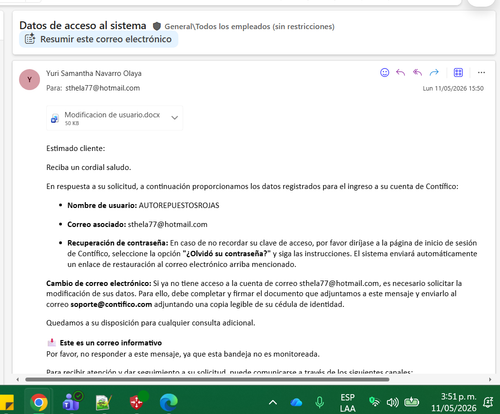The width and height of the screenshot is (500, 414).
Task: Click sender name Yuri Samantha Navarro Olaya
Action: pyautogui.click(x=94, y=73)
